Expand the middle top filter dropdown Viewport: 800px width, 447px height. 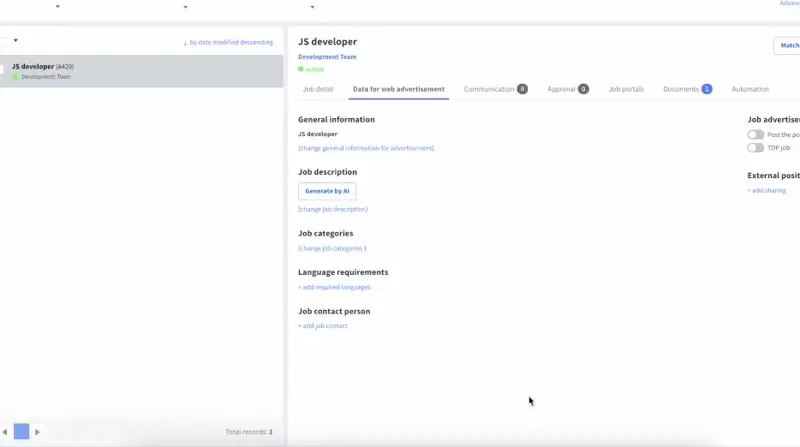[185, 7]
